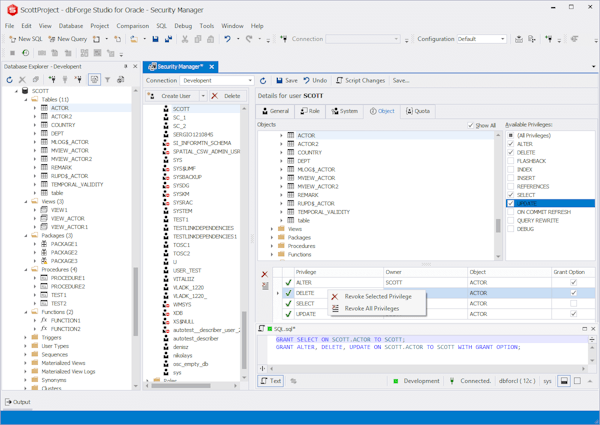Uncheck the SELECT privilege checkbox
The image size is (600, 425).
(510, 195)
